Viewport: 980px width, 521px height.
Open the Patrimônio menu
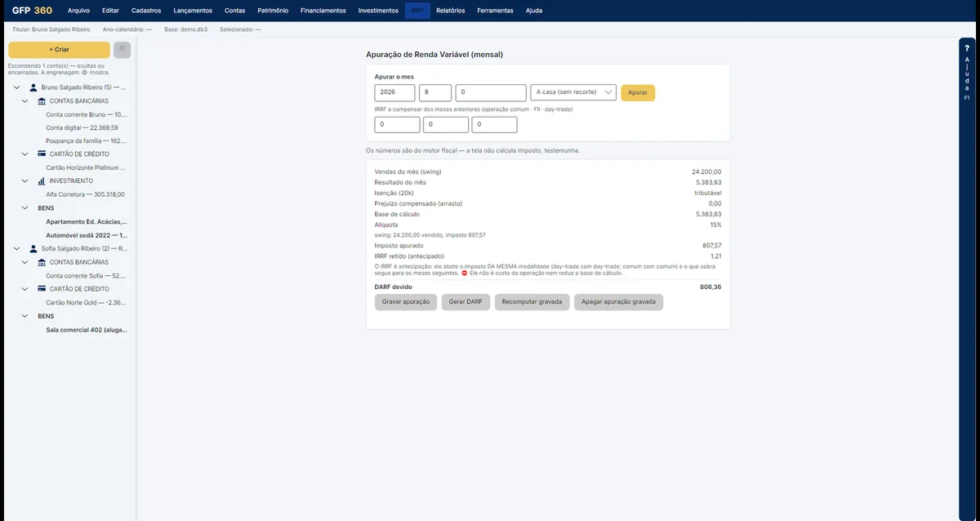pos(273,11)
